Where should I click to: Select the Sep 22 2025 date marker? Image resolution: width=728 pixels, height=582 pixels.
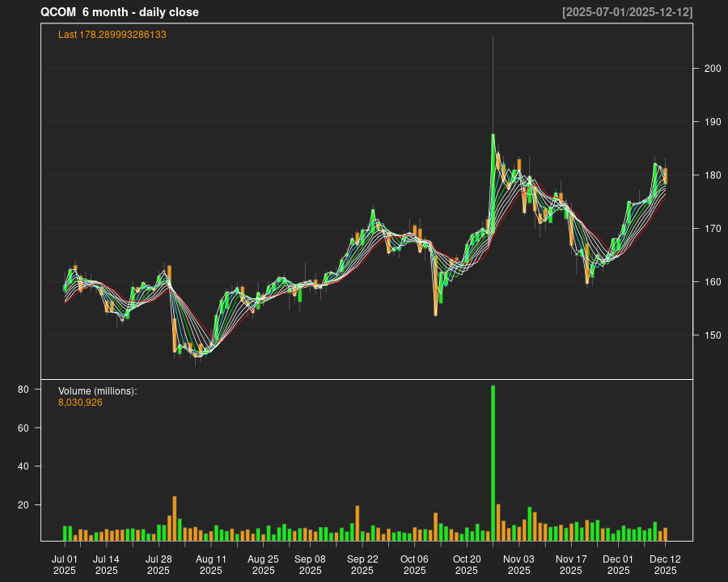(x=362, y=564)
